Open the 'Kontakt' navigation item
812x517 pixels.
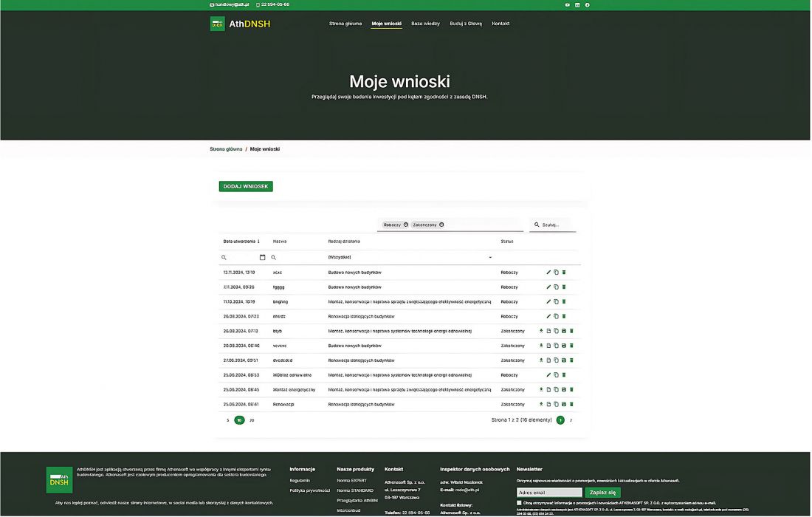(500, 24)
